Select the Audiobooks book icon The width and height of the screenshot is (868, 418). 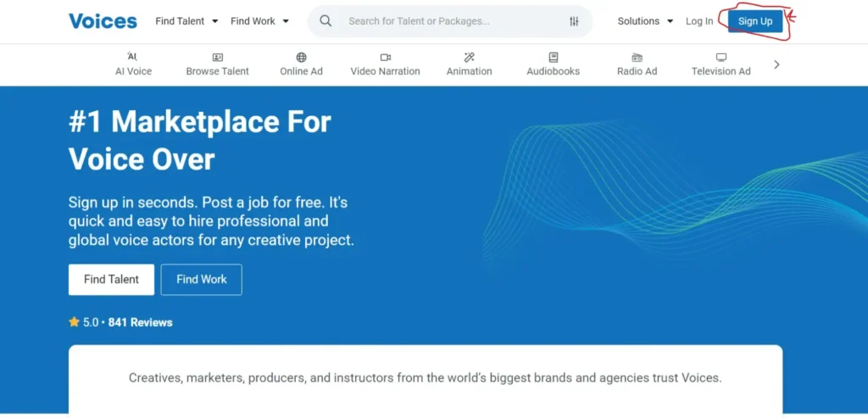(x=553, y=57)
